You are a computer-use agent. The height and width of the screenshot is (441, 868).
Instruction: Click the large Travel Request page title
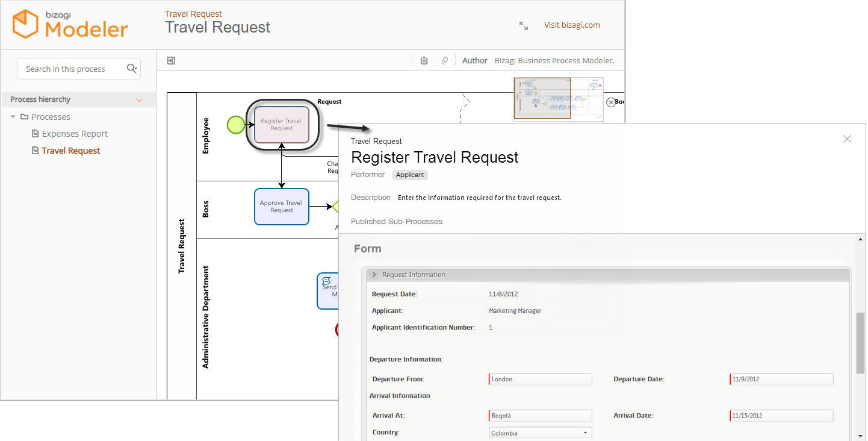tap(218, 28)
